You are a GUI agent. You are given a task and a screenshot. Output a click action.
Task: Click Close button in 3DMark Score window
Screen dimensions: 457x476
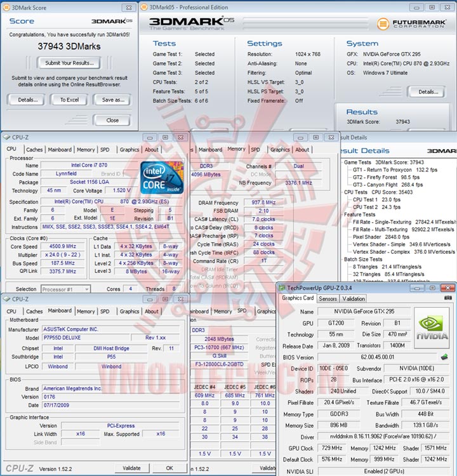point(112,120)
